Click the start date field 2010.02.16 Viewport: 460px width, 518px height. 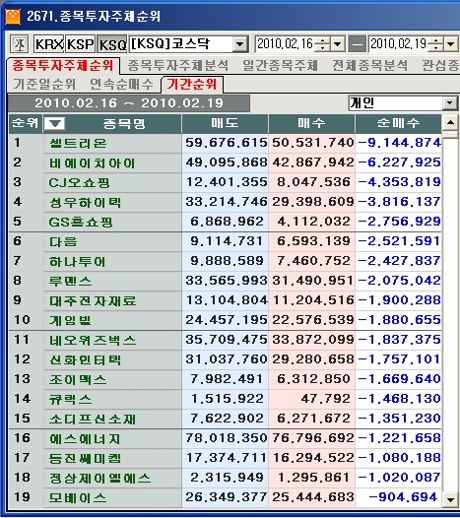point(285,44)
